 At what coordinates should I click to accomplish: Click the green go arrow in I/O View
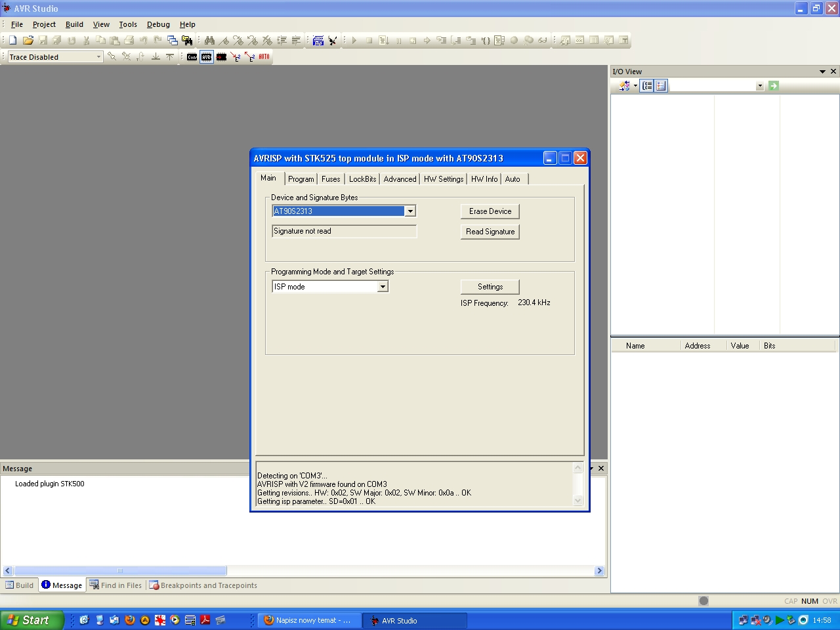click(x=774, y=86)
